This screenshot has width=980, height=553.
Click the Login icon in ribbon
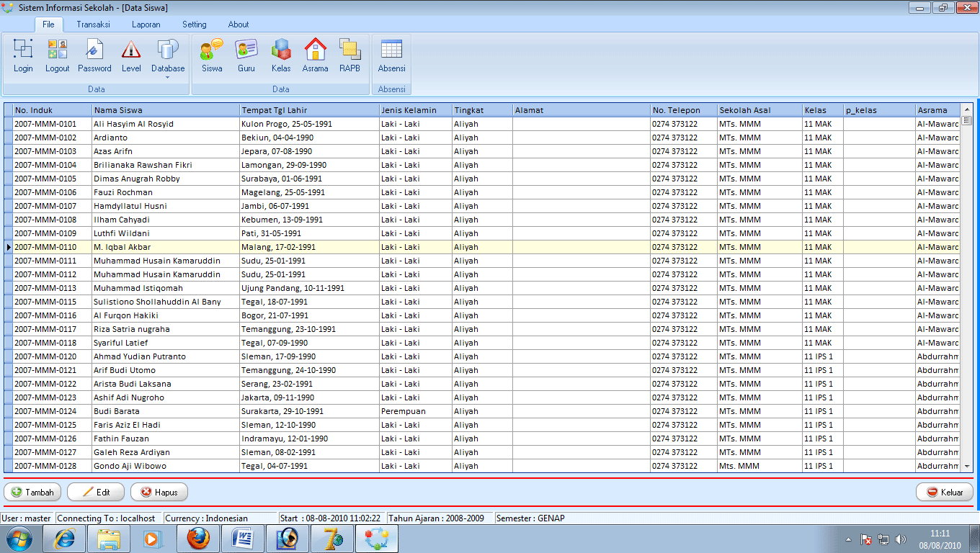click(23, 55)
